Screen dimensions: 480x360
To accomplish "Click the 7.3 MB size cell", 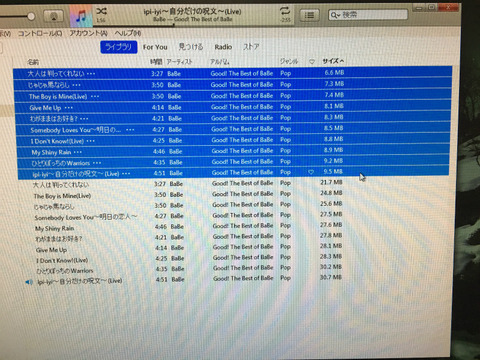I will [334, 84].
